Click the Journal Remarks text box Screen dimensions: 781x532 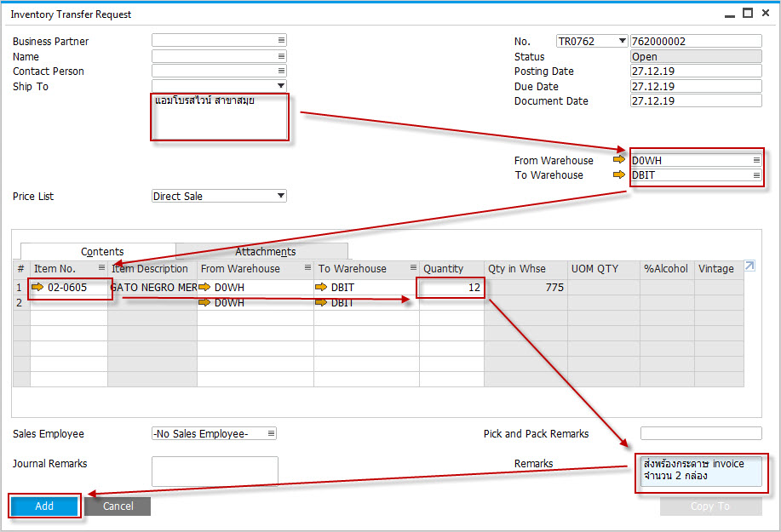tap(215, 472)
